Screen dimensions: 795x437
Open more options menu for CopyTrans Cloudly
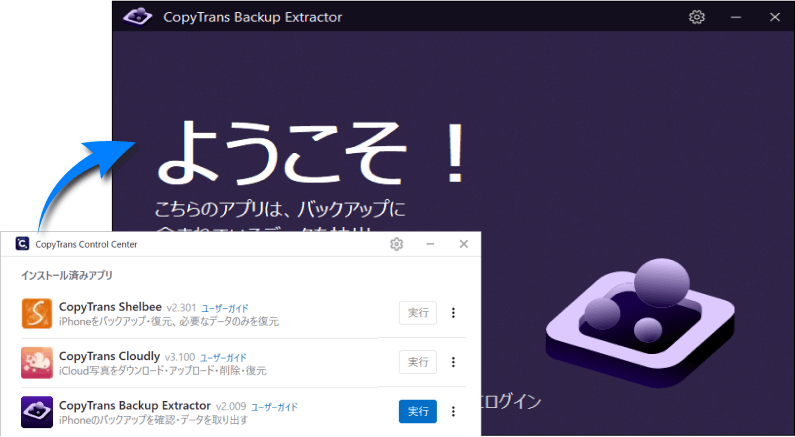click(453, 362)
